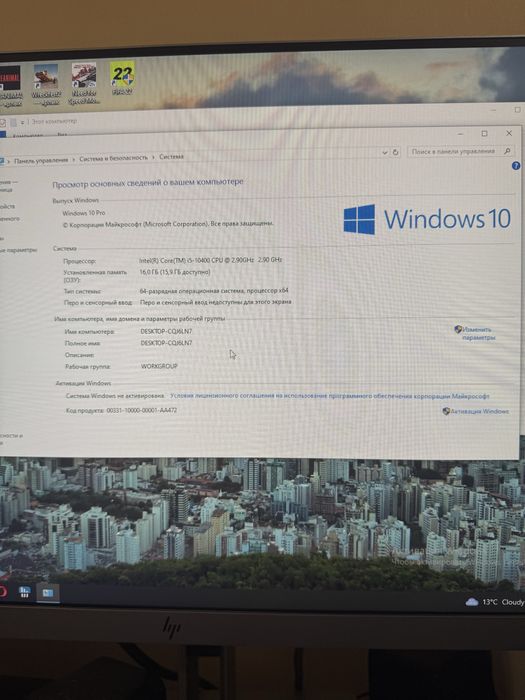Select the 'Windows 10 Pro' edition text
This screenshot has width=525, height=700.
pyautogui.click(x=84, y=213)
